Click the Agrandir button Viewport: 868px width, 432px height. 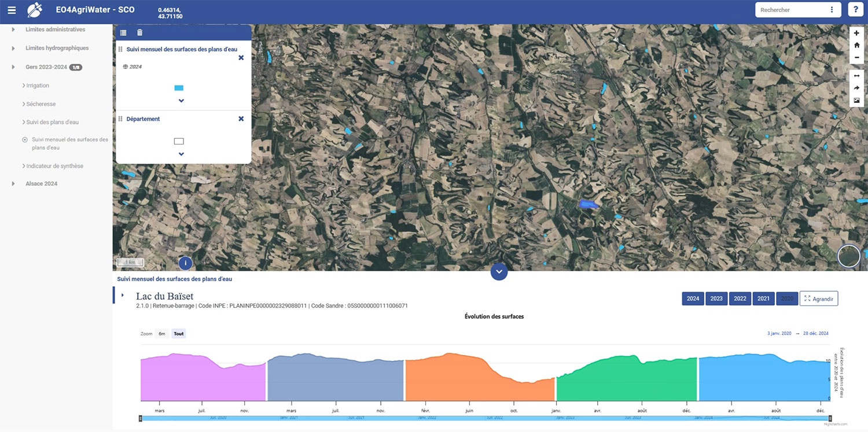point(818,298)
